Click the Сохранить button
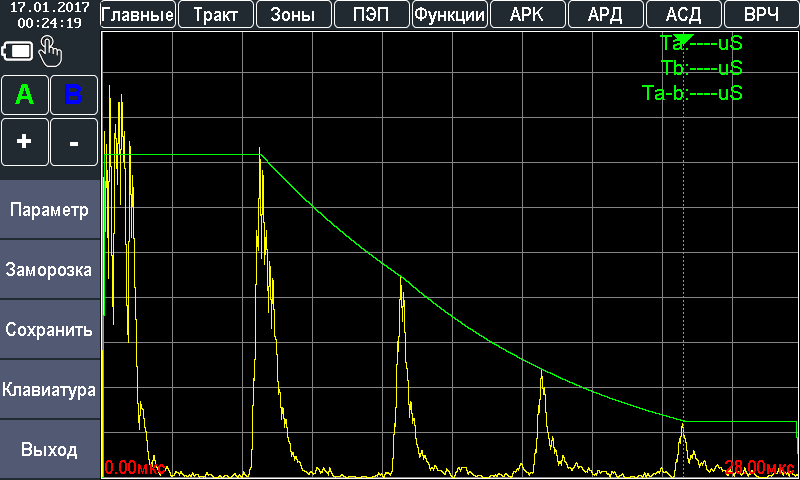Screen dimensions: 800x480 pos(50,330)
